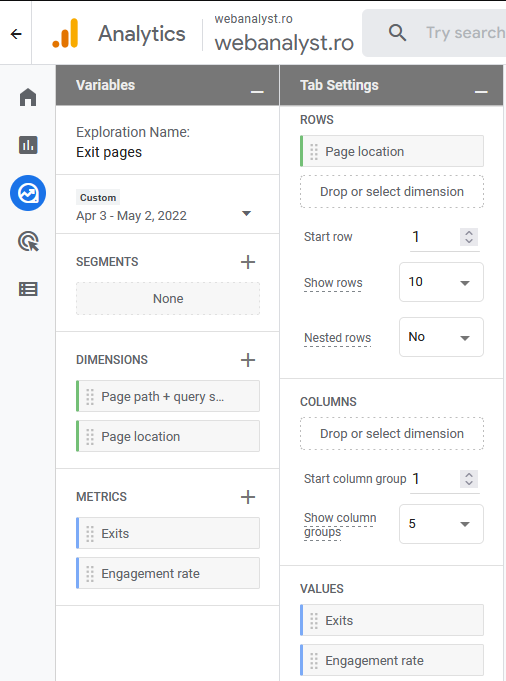Open the Show column groups dropdown
The image size is (506, 681).
(x=441, y=524)
